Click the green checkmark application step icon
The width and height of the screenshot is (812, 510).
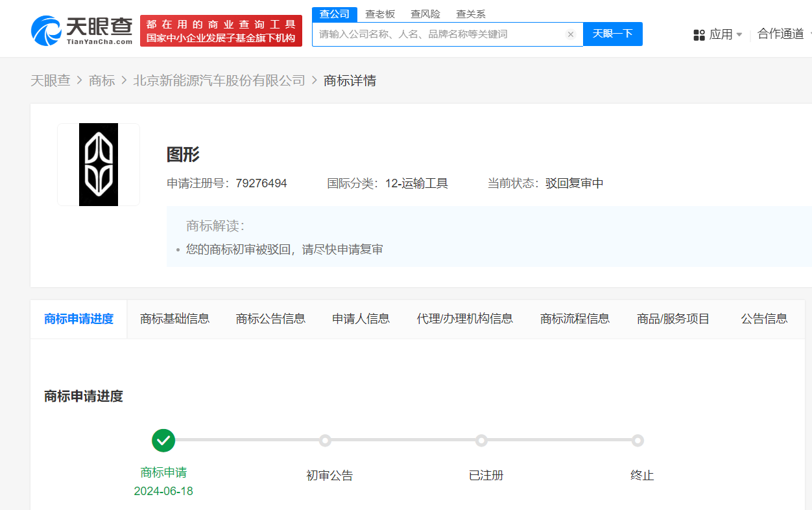click(163, 440)
